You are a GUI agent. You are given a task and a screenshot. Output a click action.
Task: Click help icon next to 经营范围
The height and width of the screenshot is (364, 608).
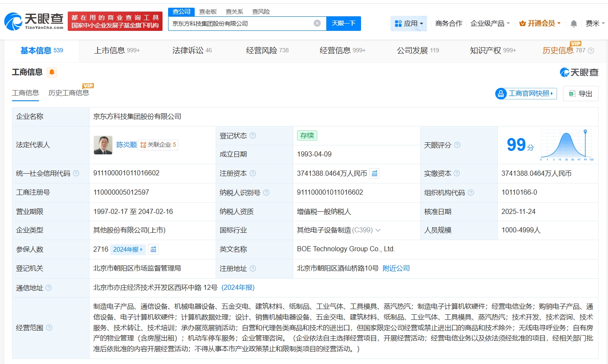(49, 328)
